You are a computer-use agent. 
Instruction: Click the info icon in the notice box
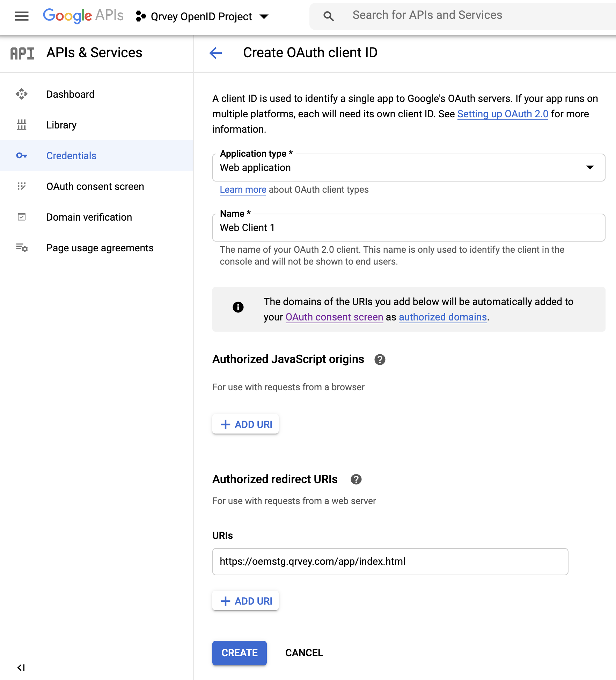click(238, 307)
